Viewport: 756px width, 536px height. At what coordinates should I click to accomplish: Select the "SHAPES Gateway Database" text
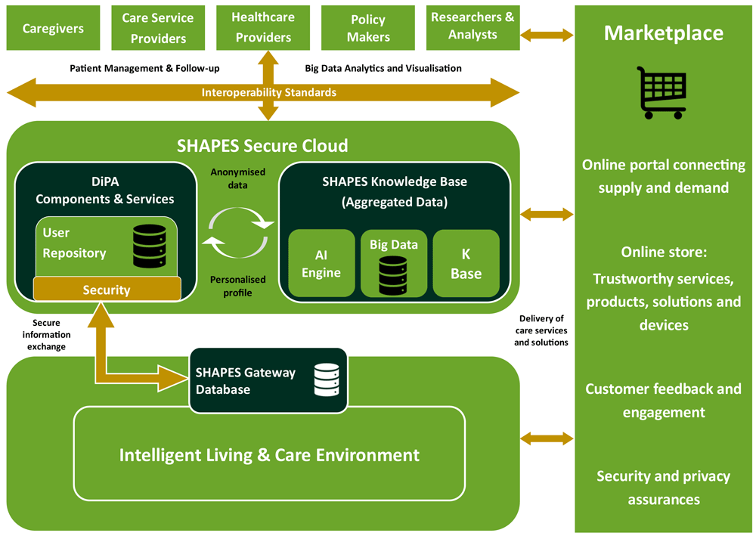246,381
